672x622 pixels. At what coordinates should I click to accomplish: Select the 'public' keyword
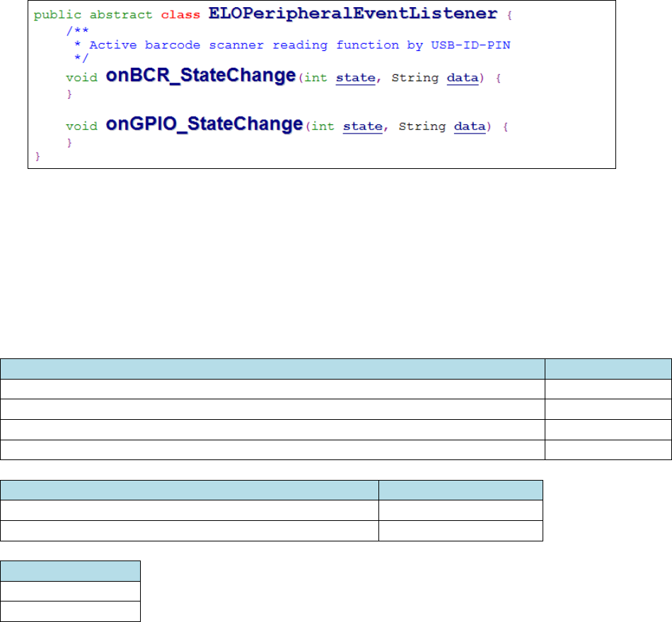click(57, 15)
